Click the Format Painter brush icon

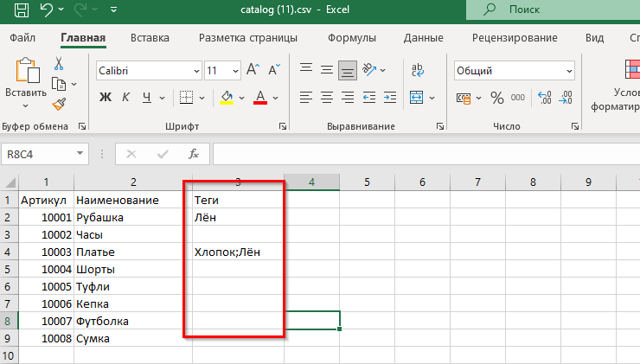point(59,104)
